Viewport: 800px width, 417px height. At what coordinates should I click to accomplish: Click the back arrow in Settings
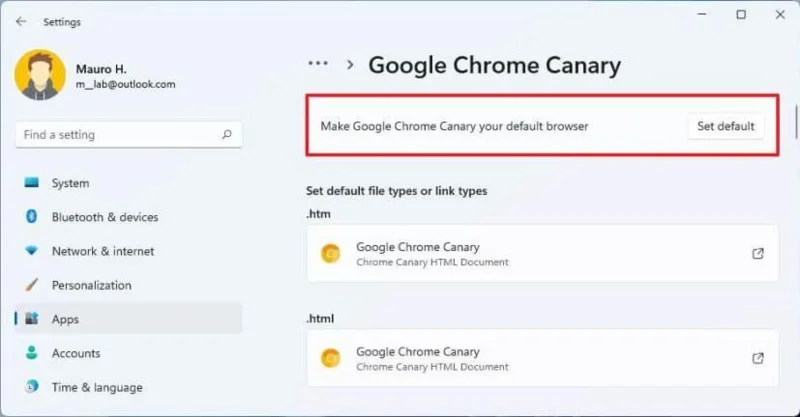click(21, 21)
